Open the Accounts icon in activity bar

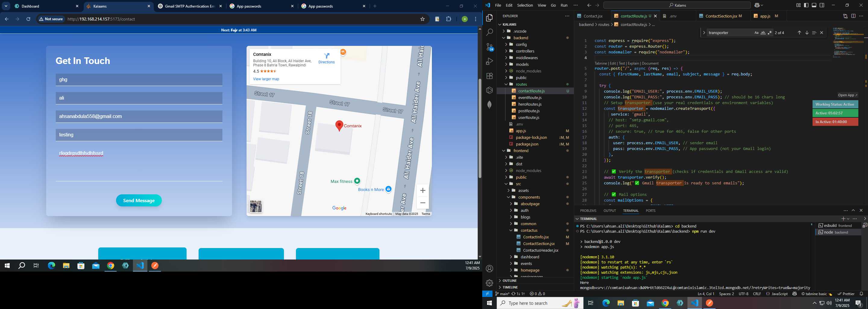(489, 269)
